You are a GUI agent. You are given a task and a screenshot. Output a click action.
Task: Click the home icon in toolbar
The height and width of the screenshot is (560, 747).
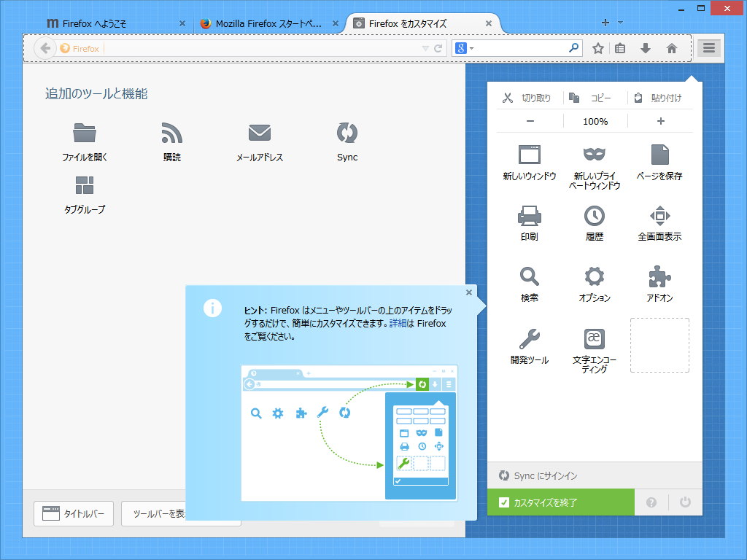point(672,48)
